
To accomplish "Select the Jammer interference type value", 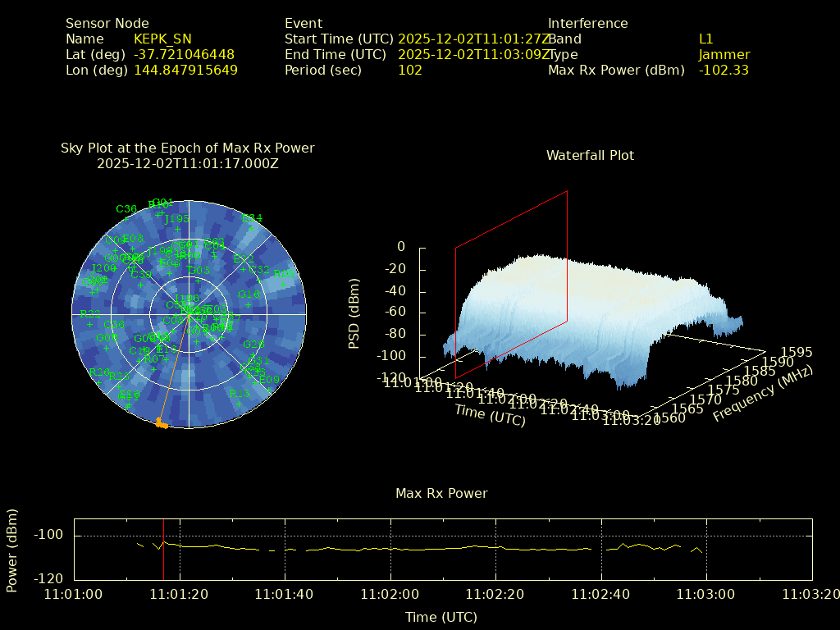I will point(724,55).
